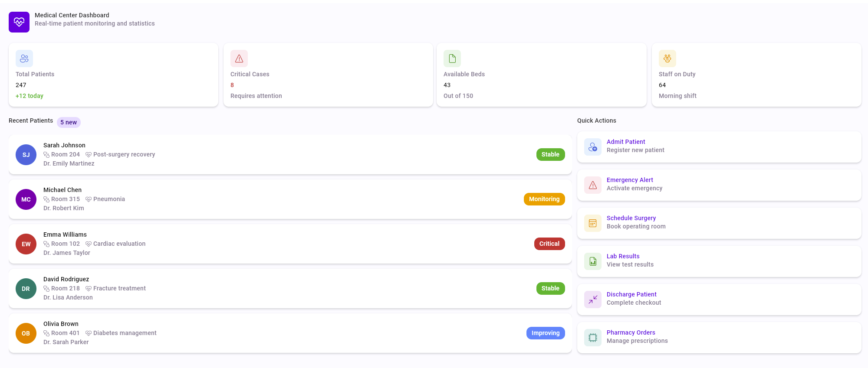Viewport: 868px width, 368px height.
Task: Click the heartbeat dashboard logo icon
Action: tap(19, 22)
